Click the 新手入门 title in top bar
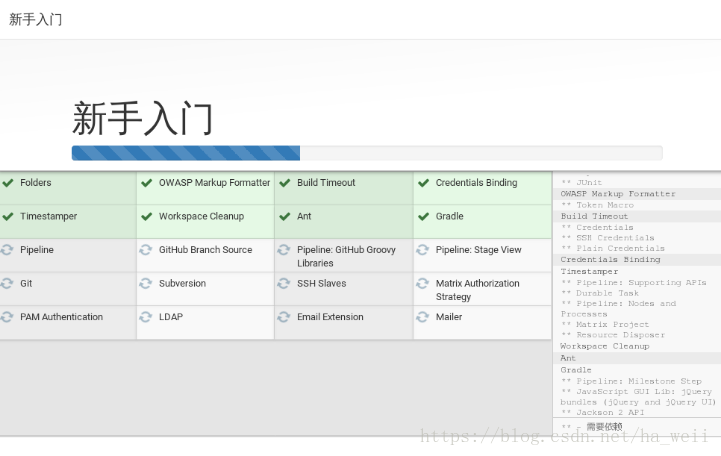 click(35, 19)
